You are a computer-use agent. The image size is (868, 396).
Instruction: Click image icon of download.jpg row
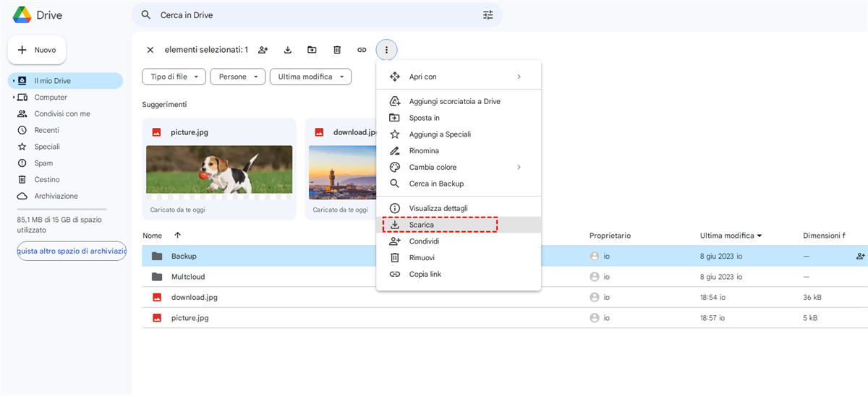tap(157, 297)
